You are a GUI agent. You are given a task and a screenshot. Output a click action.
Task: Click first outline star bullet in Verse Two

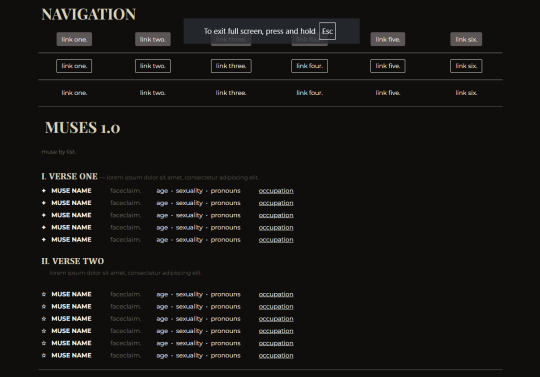(44, 294)
